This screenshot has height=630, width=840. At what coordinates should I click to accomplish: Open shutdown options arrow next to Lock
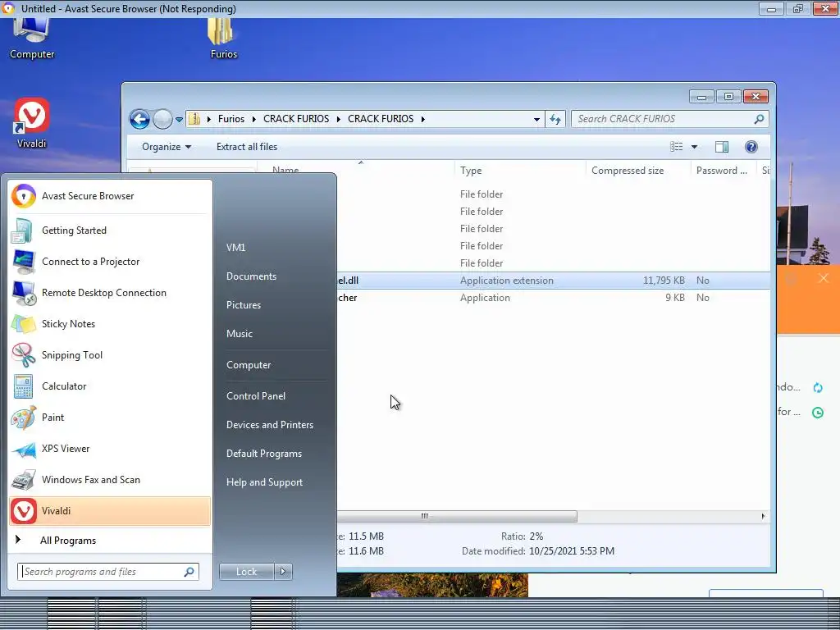(283, 572)
